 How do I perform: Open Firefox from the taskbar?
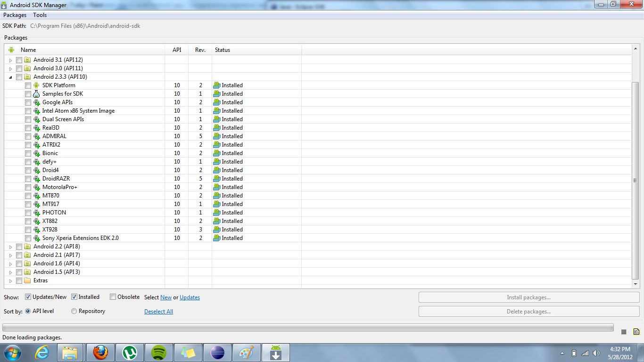pyautogui.click(x=99, y=353)
